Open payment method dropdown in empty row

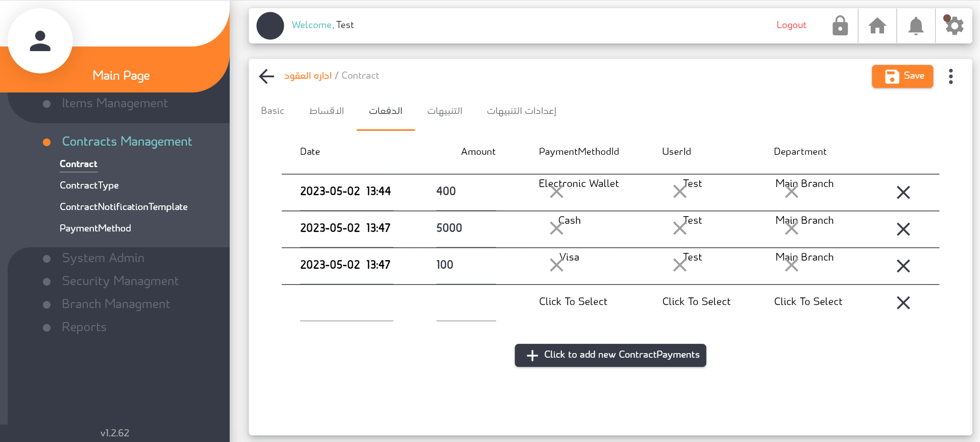tap(573, 301)
